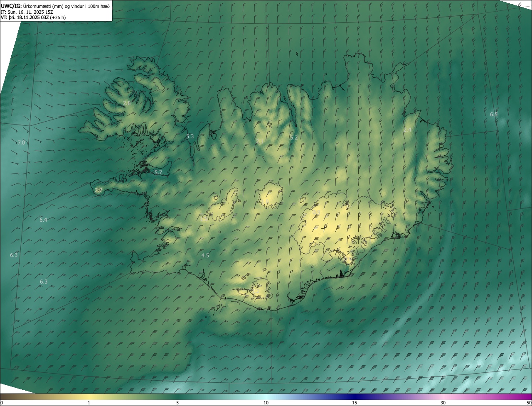
Task: Click the 6.5 value over the eastern sea
Action: (x=494, y=114)
